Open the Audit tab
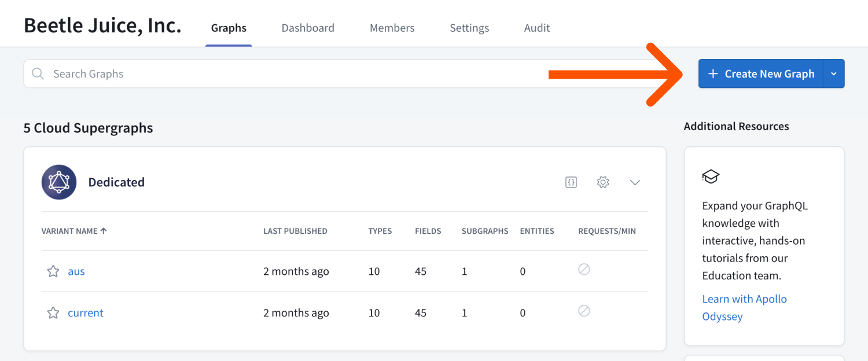Viewport: 868px width, 361px height. point(536,27)
